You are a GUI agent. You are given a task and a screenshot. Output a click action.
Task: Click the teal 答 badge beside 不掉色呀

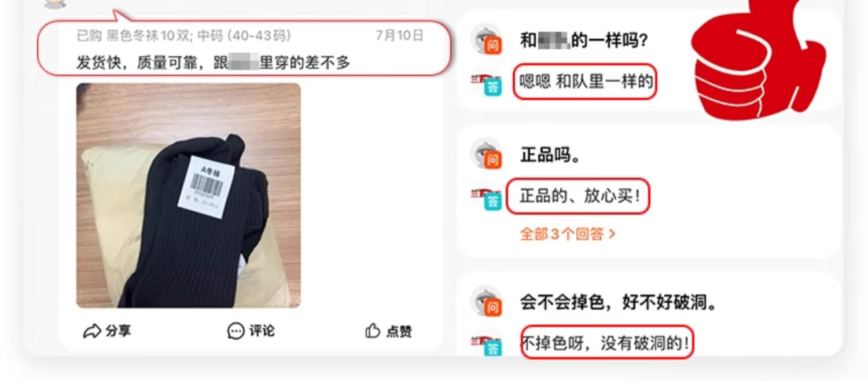[492, 348]
